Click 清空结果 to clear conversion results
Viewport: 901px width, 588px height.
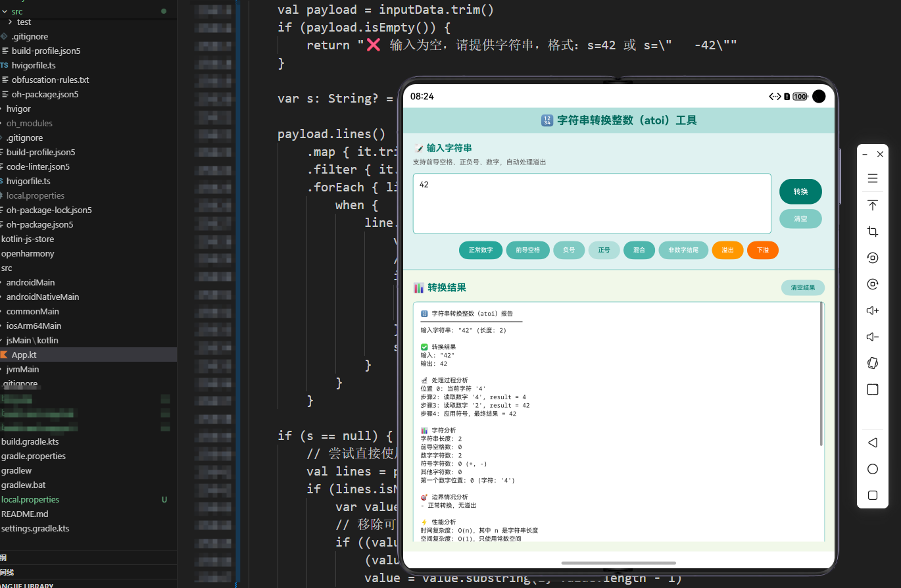coord(802,287)
